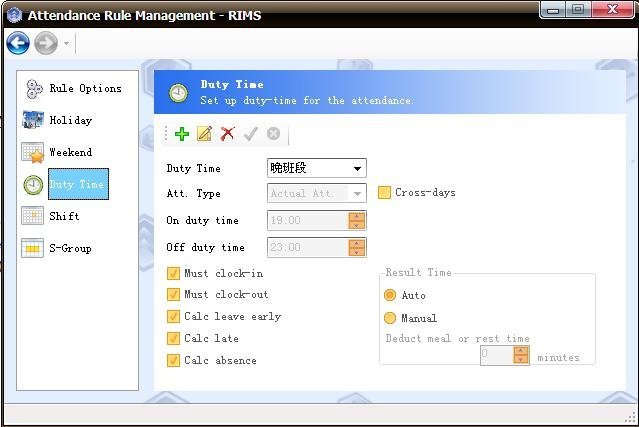
Task: Click the grey forward navigation arrow
Action: pos(46,43)
